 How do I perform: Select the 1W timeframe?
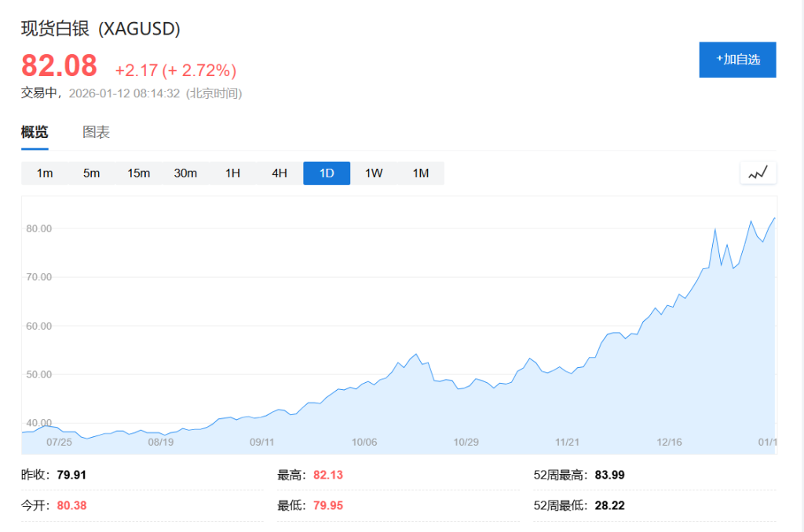(373, 173)
